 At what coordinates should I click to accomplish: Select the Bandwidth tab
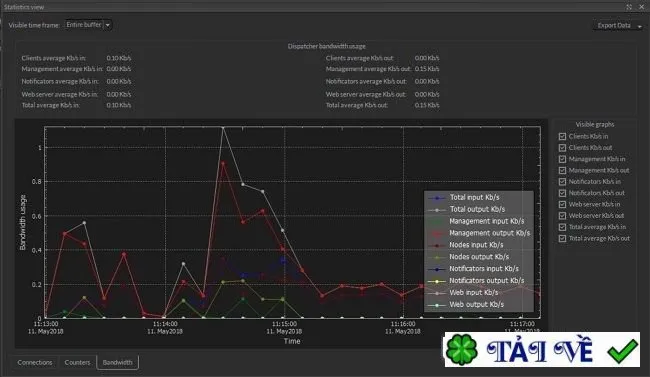click(117, 362)
